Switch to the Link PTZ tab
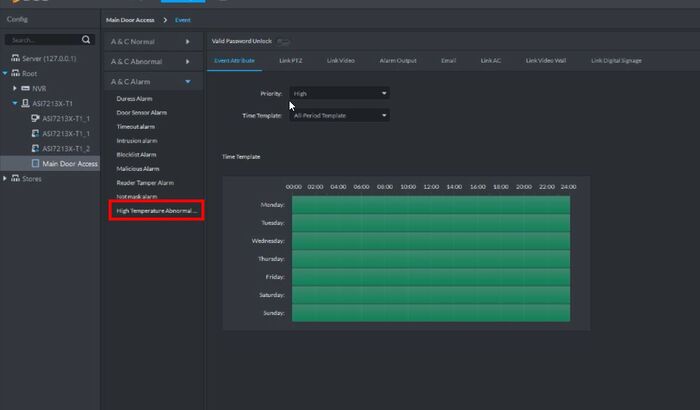The height and width of the screenshot is (410, 700). coord(291,60)
